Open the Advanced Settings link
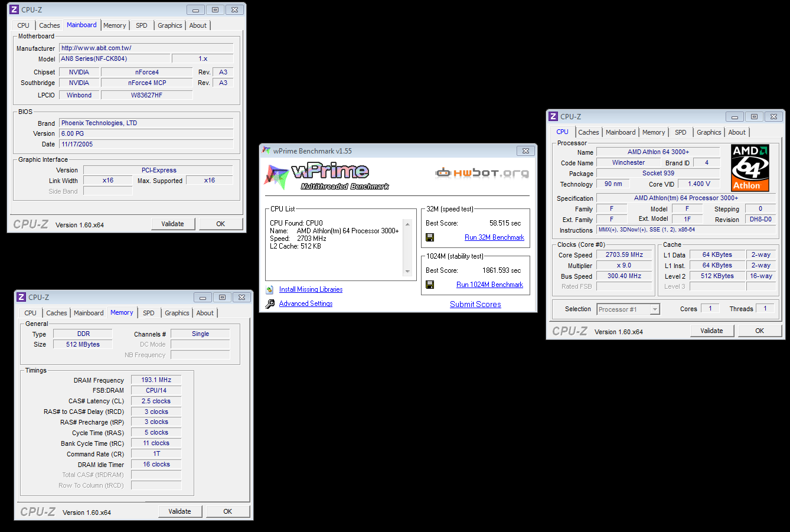 (x=306, y=303)
